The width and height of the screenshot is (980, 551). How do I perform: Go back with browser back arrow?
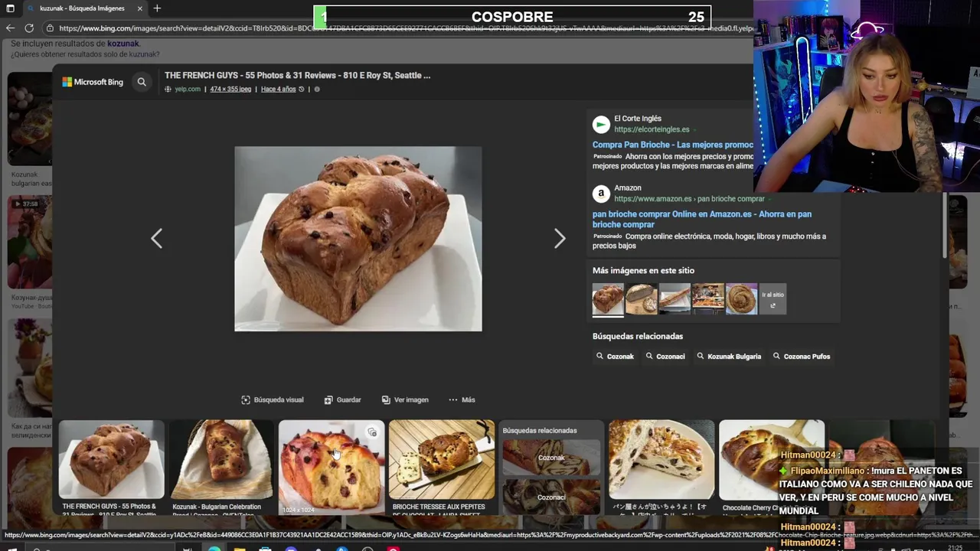click(10, 28)
